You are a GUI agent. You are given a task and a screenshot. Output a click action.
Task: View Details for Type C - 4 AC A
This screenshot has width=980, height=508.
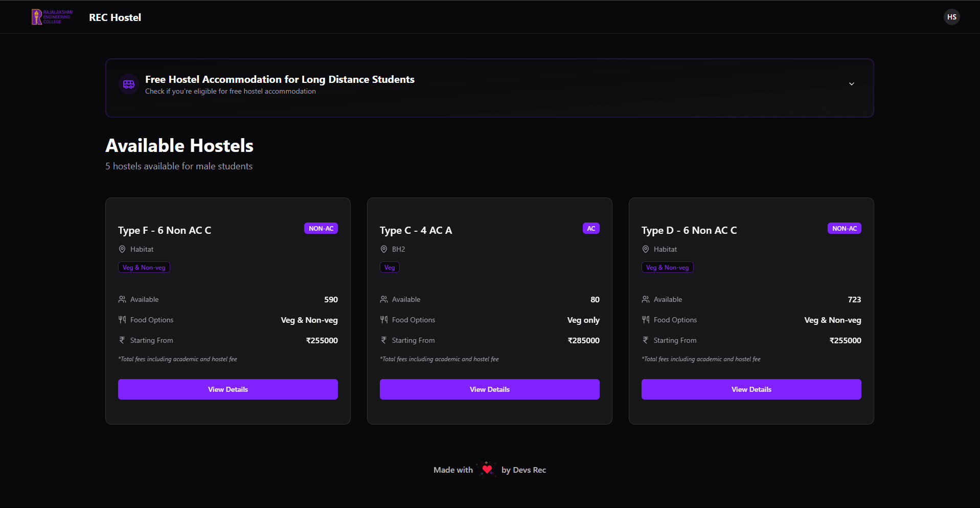click(x=489, y=389)
